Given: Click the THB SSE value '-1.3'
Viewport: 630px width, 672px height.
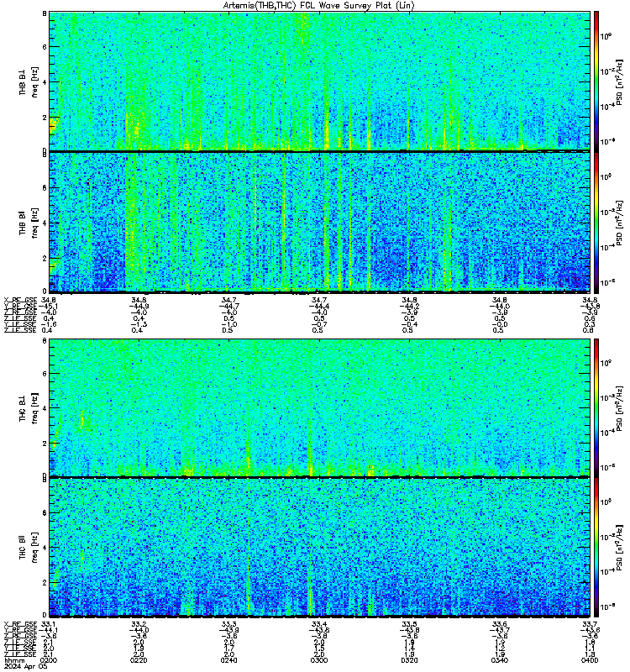Looking at the screenshot, I should 139,324.
